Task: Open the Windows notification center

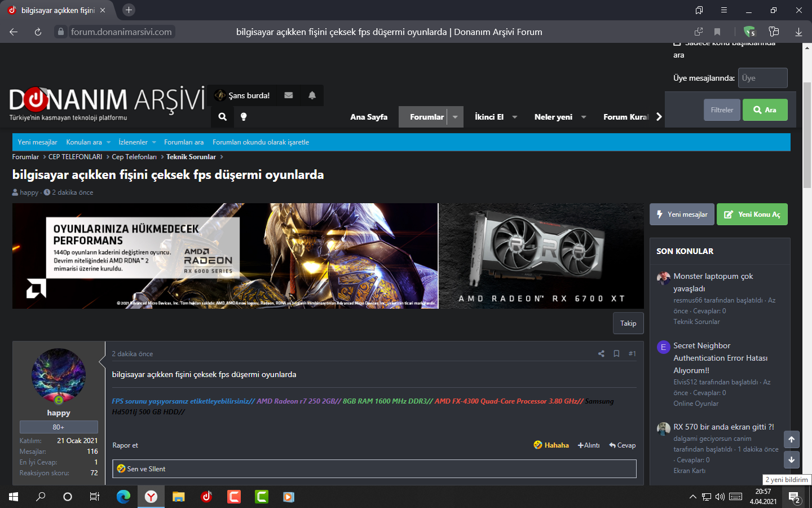Action: pyautogui.click(x=795, y=497)
